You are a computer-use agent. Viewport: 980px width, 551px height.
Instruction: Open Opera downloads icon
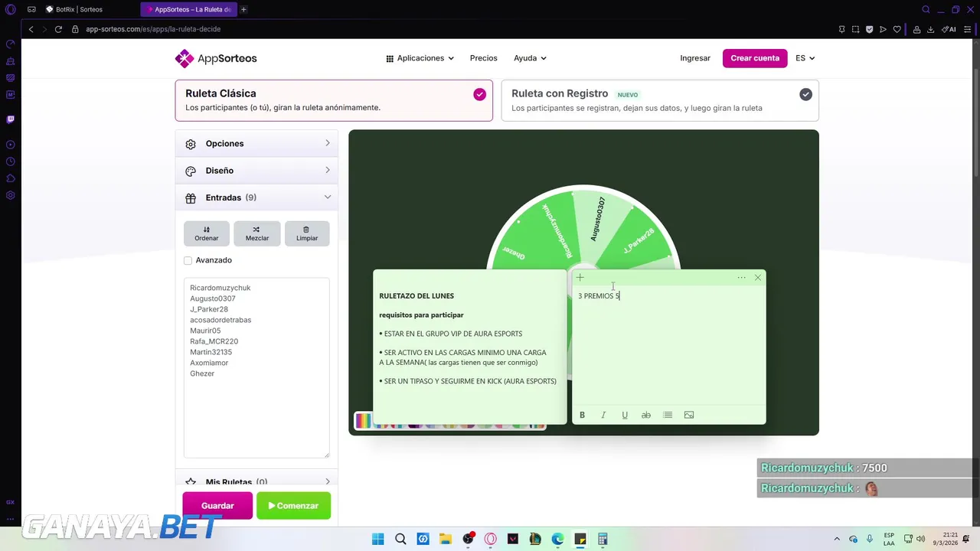pyautogui.click(x=931, y=29)
